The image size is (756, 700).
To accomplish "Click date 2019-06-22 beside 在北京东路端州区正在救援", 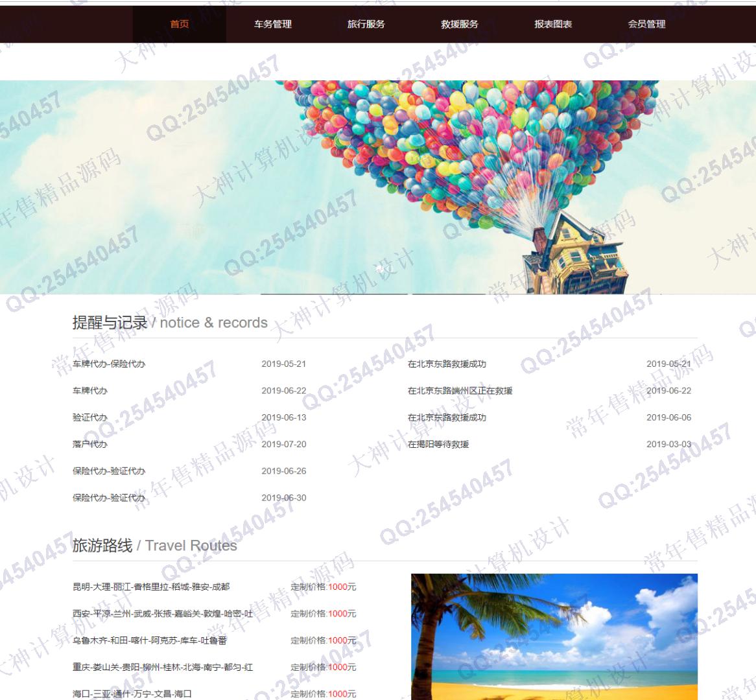I will coord(668,390).
